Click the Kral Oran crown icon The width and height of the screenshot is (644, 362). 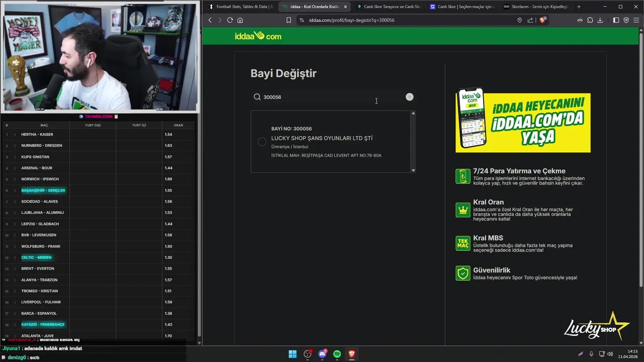pyautogui.click(x=463, y=210)
